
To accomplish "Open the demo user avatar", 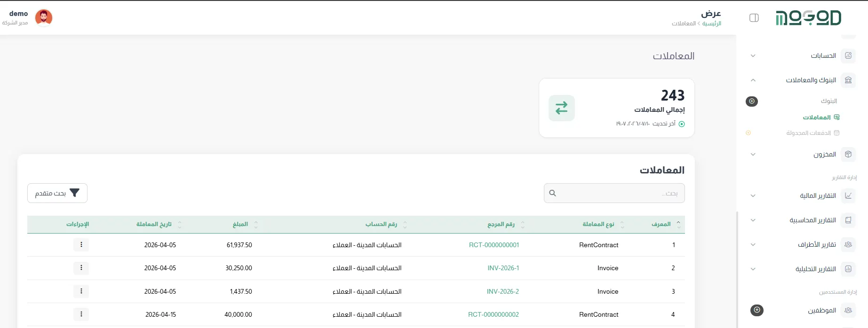I will click(44, 18).
